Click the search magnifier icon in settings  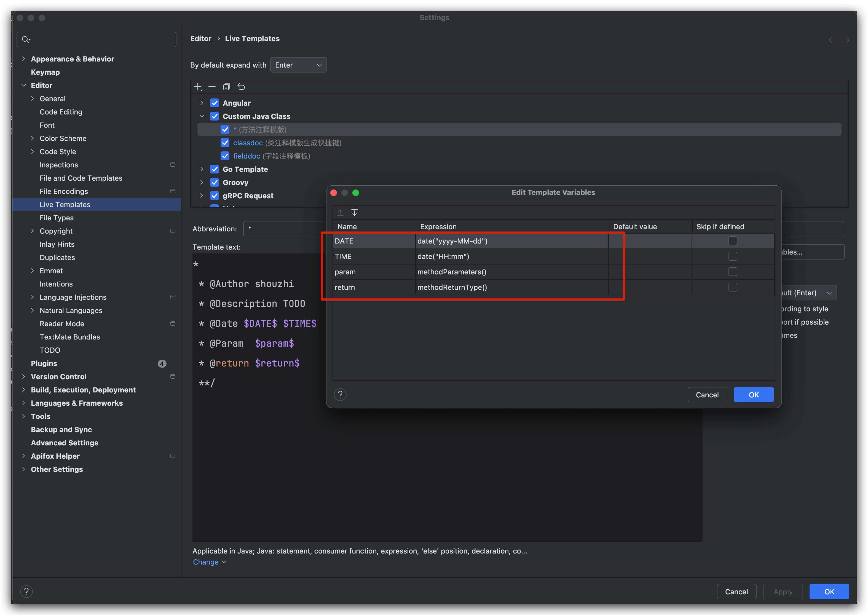(x=26, y=39)
